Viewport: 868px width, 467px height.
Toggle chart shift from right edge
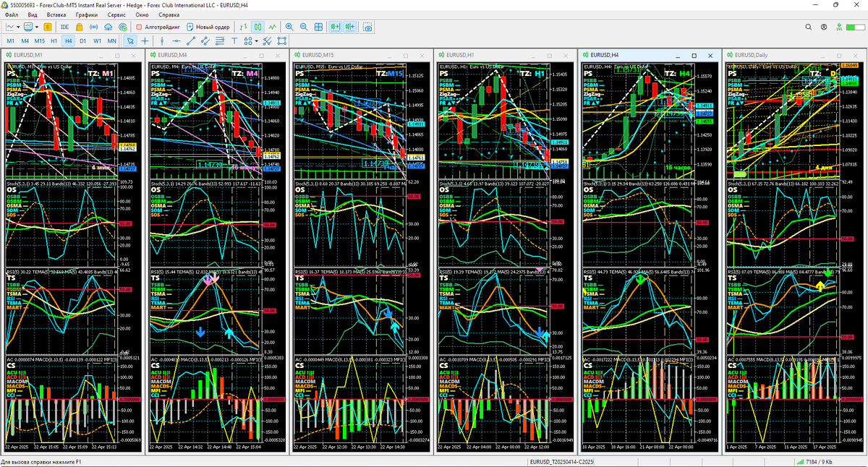(351, 27)
